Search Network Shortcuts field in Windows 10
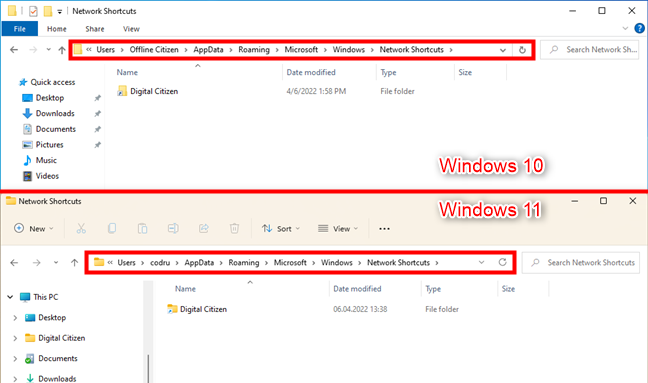The width and height of the screenshot is (648, 383). 590,50
